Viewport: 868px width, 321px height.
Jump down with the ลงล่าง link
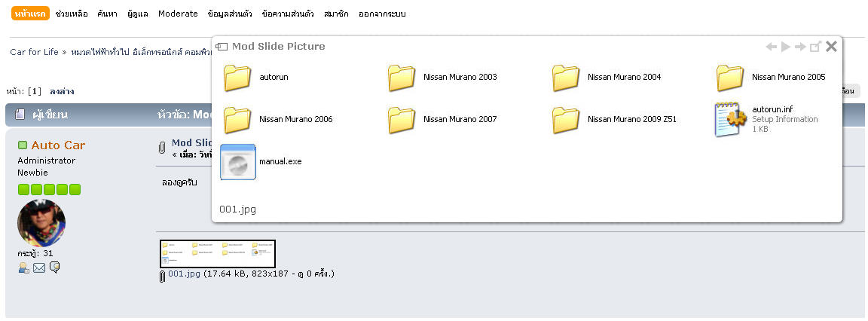(62, 91)
